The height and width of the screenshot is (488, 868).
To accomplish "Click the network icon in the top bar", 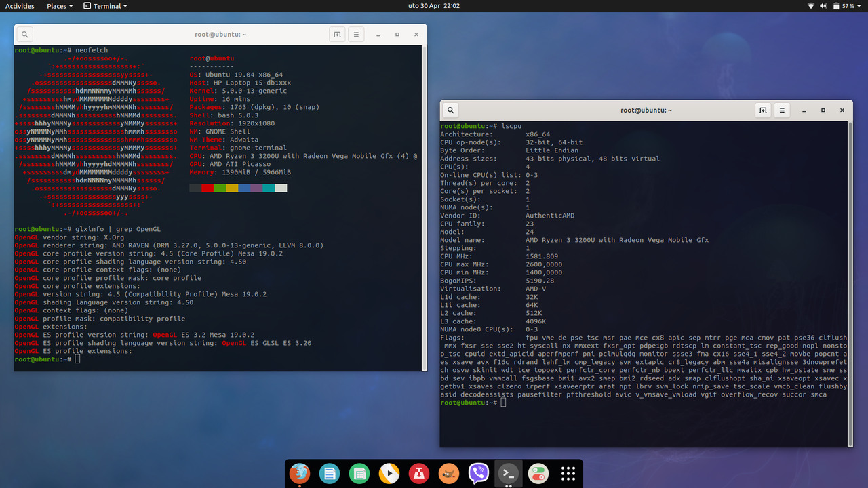I will [810, 5].
